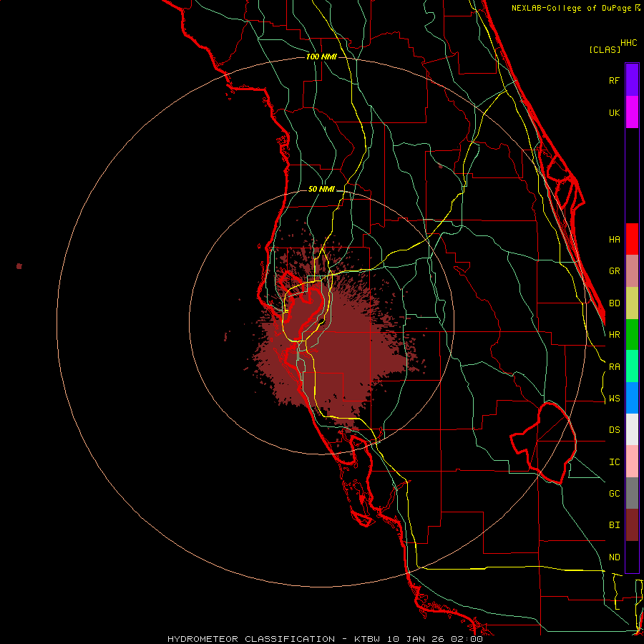This screenshot has width=644, height=644.
Task: Click the HYDROMETEOR CLASSIFICATION KTBW title text
Action: coord(325,639)
